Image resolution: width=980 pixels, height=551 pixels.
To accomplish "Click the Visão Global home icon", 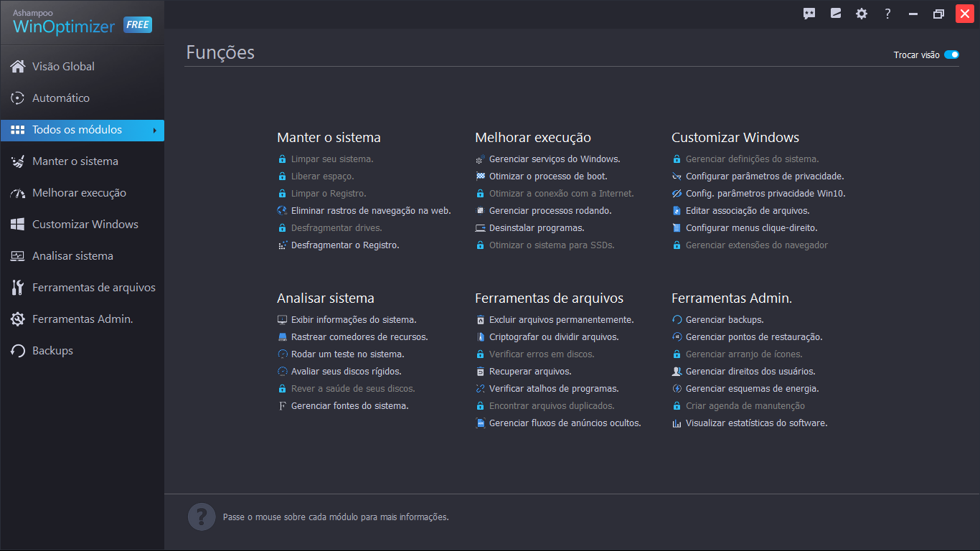I will (x=18, y=66).
